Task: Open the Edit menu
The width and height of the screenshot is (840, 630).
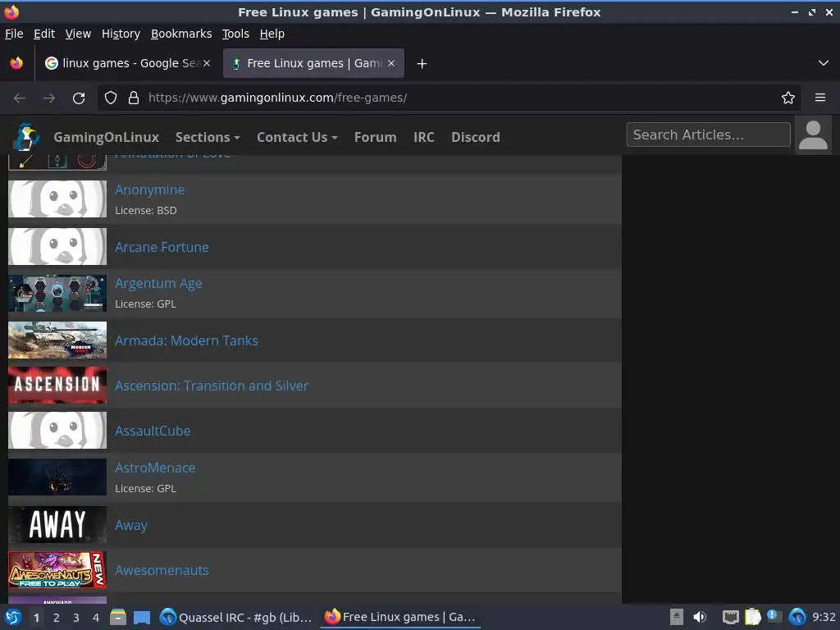Action: point(44,34)
